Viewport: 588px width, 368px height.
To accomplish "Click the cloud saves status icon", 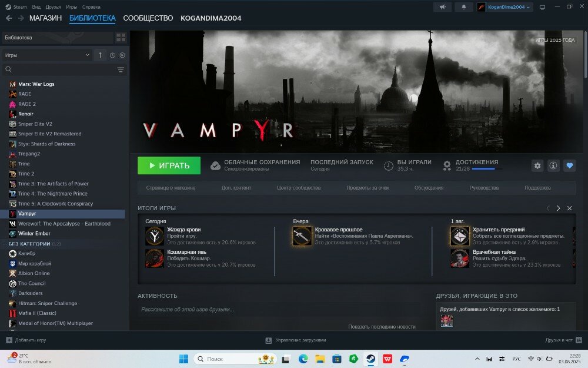I will coord(215,165).
